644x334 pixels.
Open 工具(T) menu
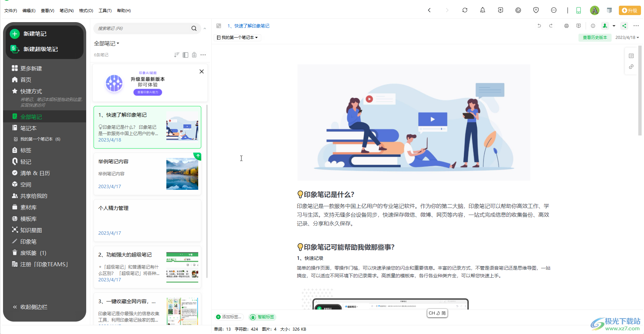(105, 10)
